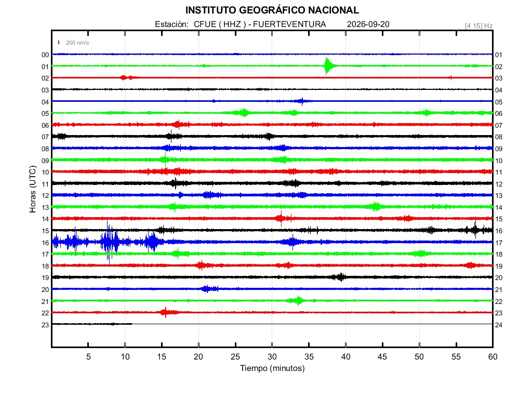Click the 30 minute tick label
Viewport: 532px width, 399px height.
[x=272, y=356]
